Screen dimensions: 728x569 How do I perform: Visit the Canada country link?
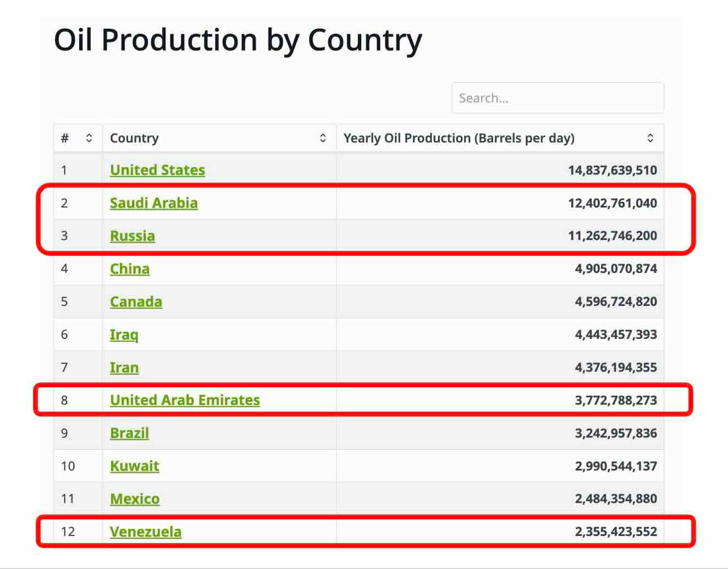click(136, 302)
